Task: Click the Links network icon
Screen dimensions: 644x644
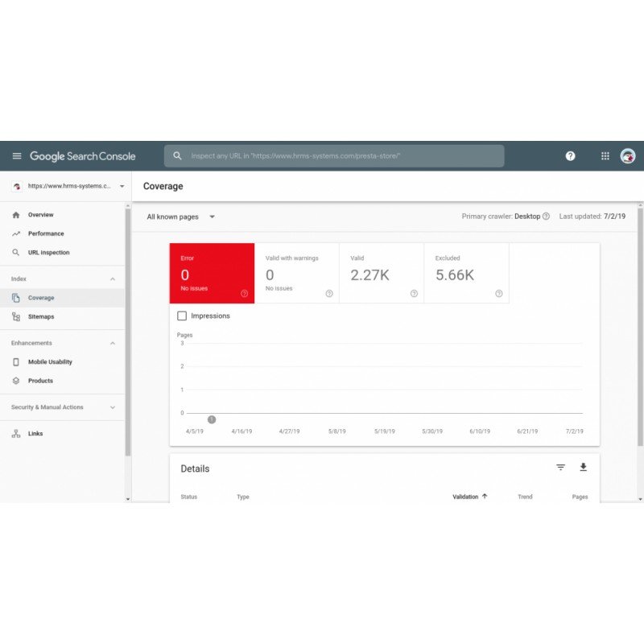Action: pos(16,434)
